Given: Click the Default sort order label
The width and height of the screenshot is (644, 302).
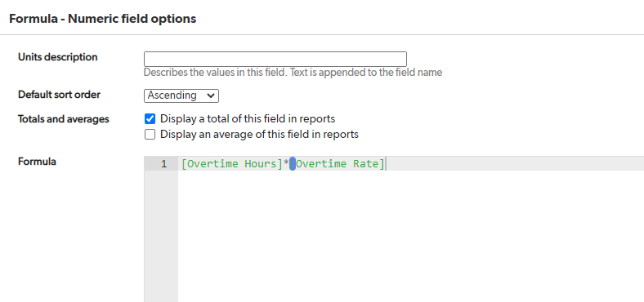Looking at the screenshot, I should pyautogui.click(x=59, y=95).
